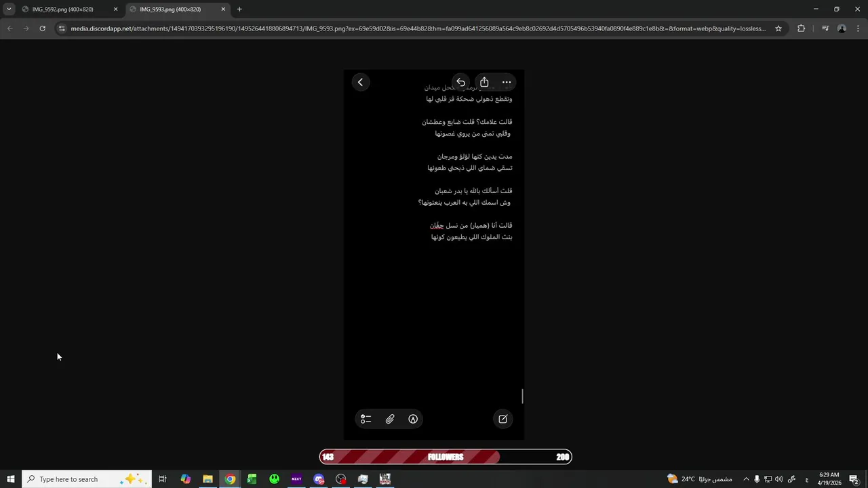
Task: Close the IMG_9593.png tab
Action: tap(223, 9)
